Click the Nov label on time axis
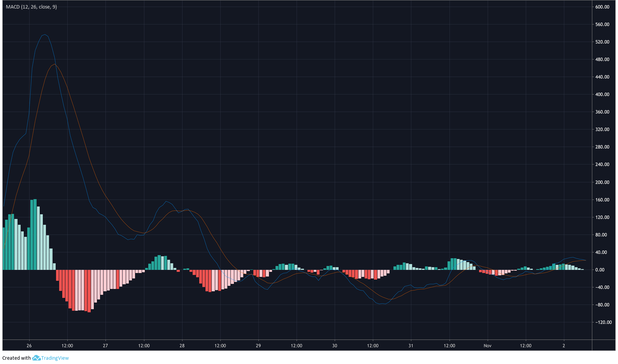 (x=488, y=346)
